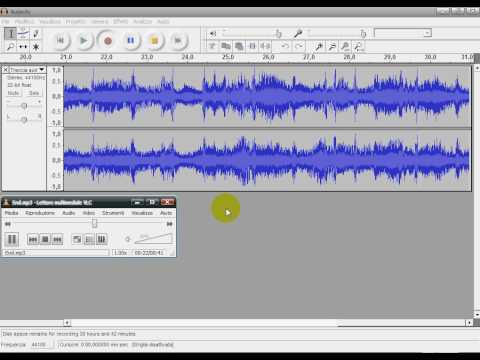Click the yellow Stop button in Audacity
Screen dimensions: 480x360
pyautogui.click(x=154, y=41)
